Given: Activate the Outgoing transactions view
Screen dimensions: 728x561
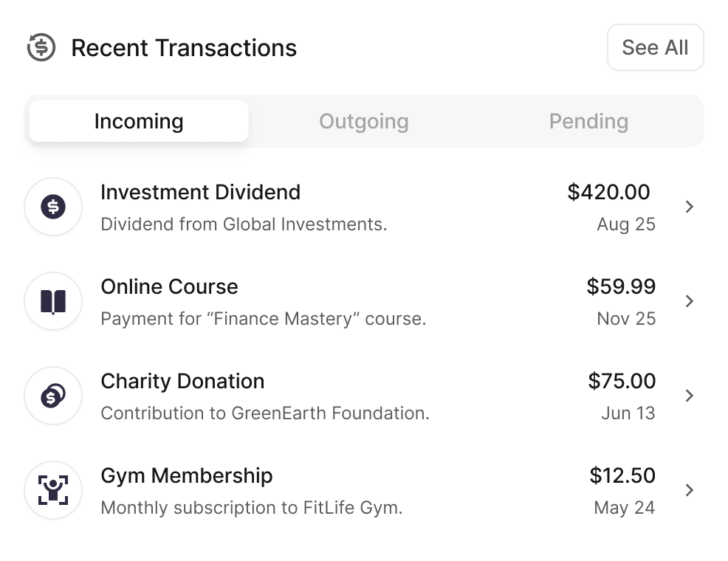Looking at the screenshot, I should [x=363, y=120].
